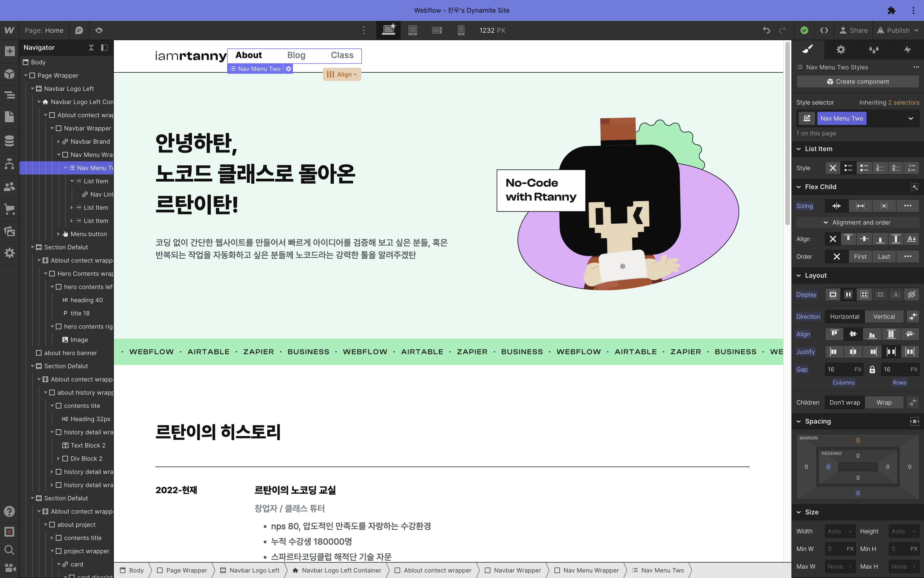The height and width of the screenshot is (578, 924).
Task: Select the base desktop breakpoint icon
Action: click(389, 30)
